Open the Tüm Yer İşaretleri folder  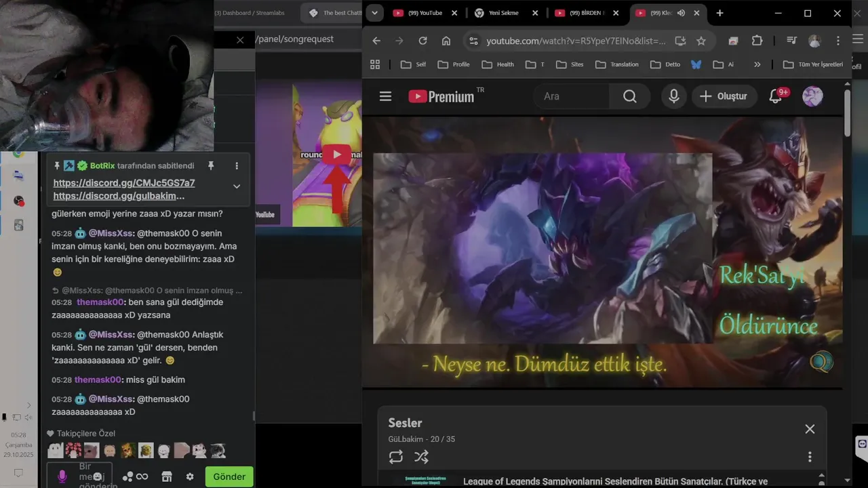click(x=813, y=64)
